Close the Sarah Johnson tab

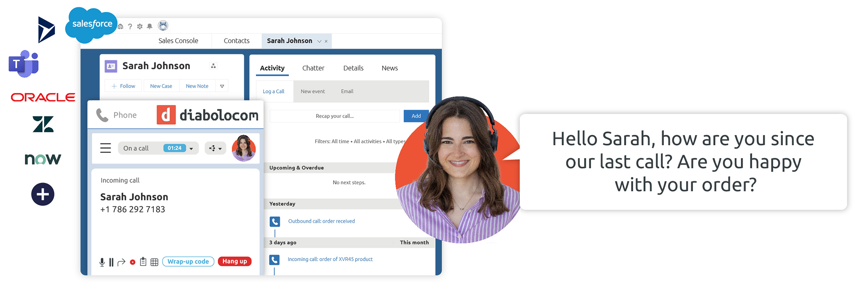point(326,41)
